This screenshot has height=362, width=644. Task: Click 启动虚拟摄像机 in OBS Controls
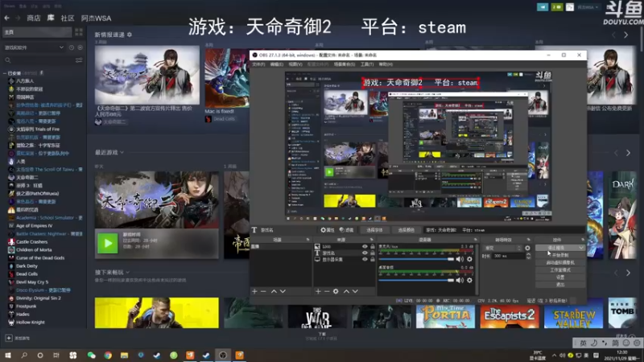pyautogui.click(x=560, y=263)
